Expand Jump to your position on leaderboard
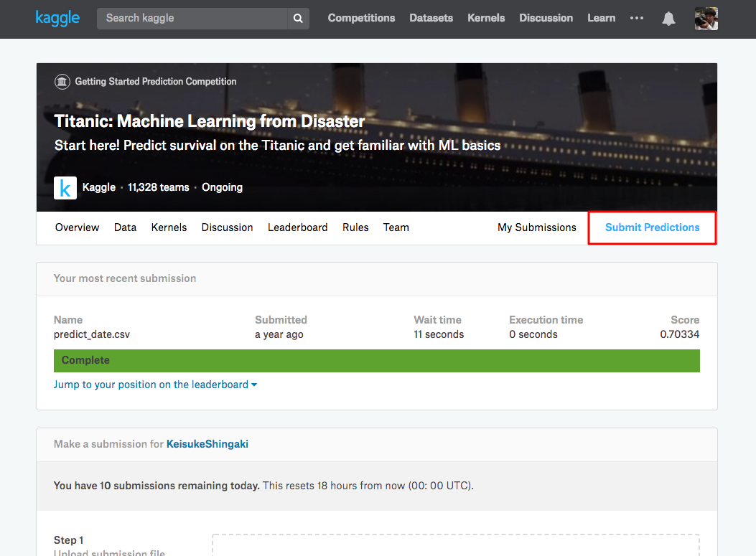The width and height of the screenshot is (756, 556). (x=155, y=385)
